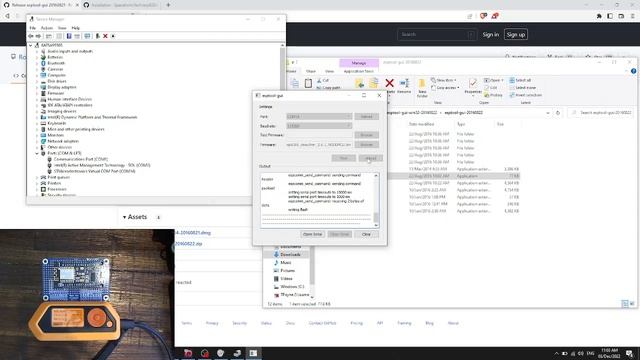The image size is (640, 360).
Task: Open the Help menu in Device Manager
Action: click(x=76, y=28)
